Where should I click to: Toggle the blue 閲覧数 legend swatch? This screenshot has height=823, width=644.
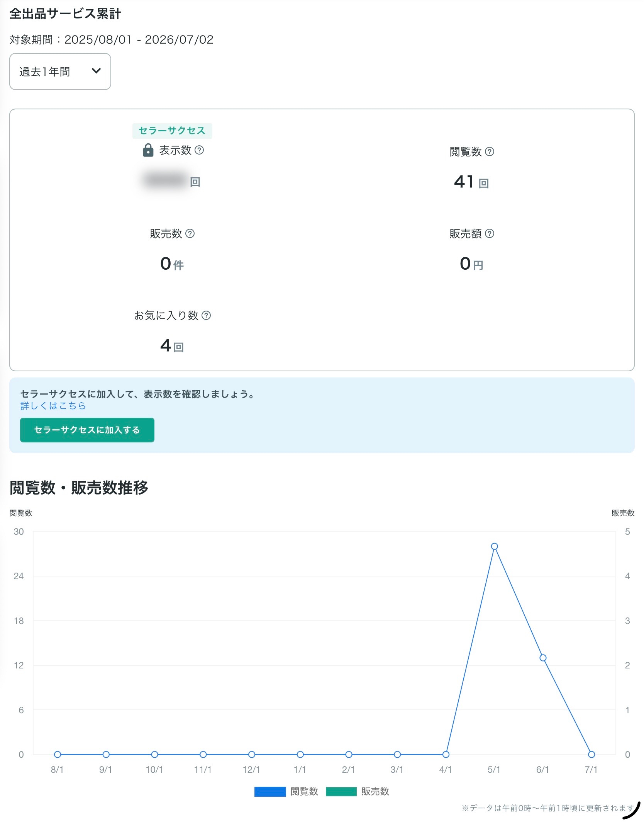coord(270,791)
